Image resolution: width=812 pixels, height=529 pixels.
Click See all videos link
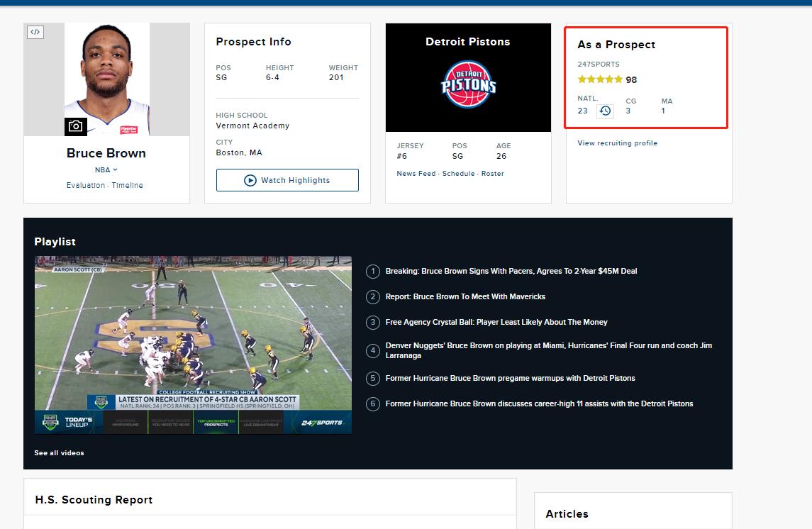[x=59, y=453]
